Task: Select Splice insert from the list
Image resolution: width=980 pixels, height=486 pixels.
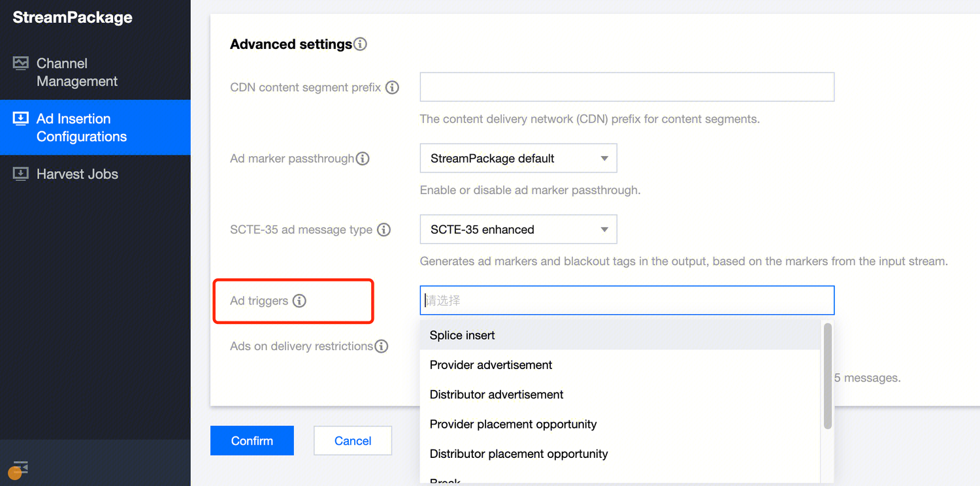Action: (x=463, y=335)
